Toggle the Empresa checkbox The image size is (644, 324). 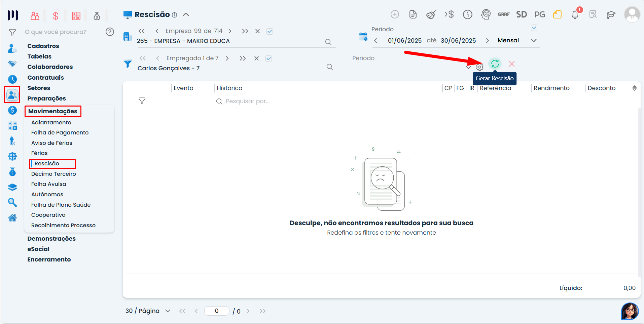coord(270,31)
